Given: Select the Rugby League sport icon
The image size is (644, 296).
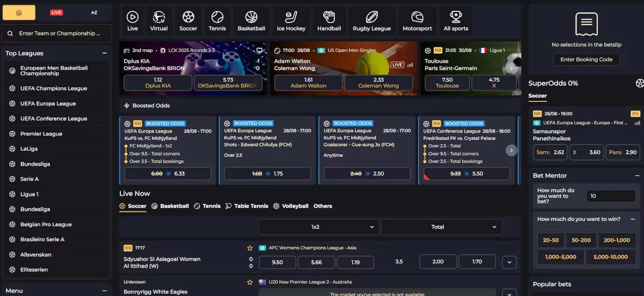Looking at the screenshot, I should 371,21.
